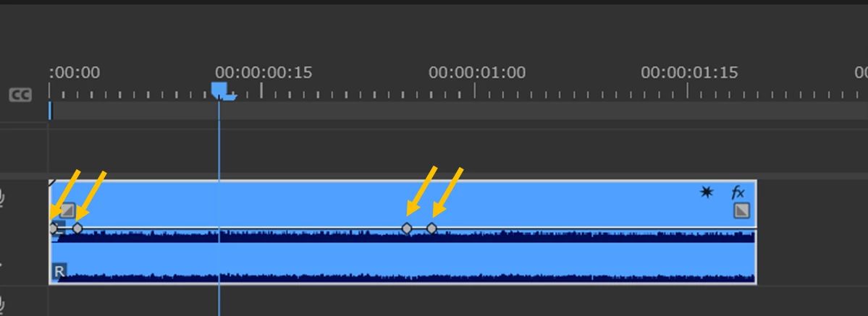Toggle the CC captions button
Image resolution: width=868 pixels, height=316 pixels.
pos(20,95)
